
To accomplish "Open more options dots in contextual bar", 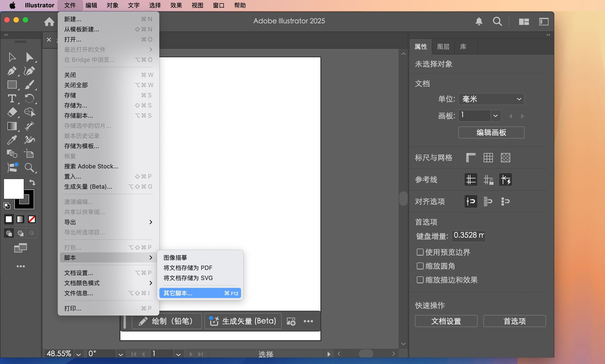I will 308,321.
